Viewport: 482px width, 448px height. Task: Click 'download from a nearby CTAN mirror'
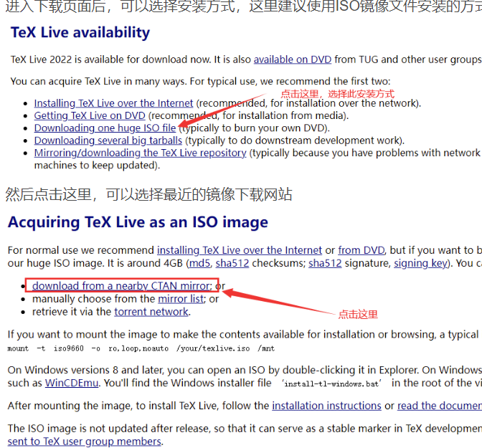tap(122, 286)
